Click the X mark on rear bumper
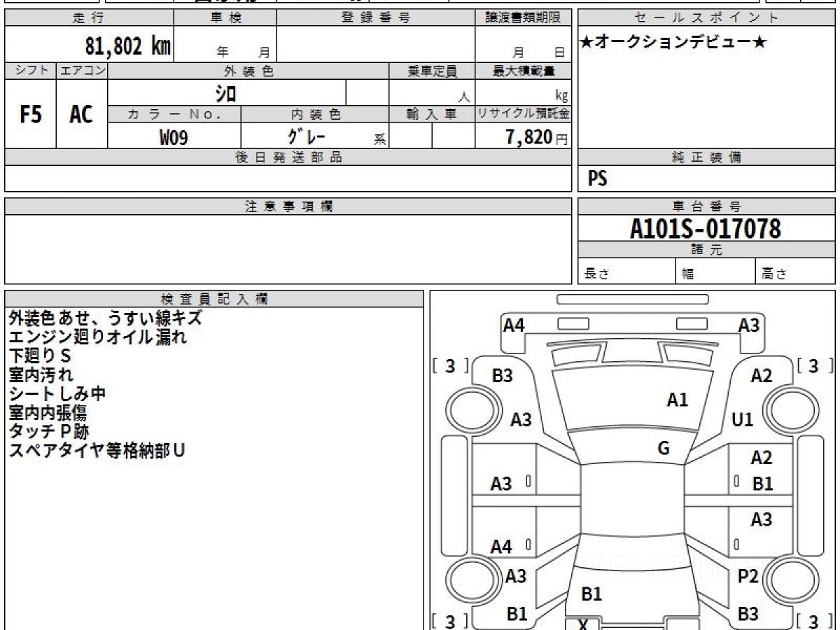The height and width of the screenshot is (630, 840). (582, 624)
